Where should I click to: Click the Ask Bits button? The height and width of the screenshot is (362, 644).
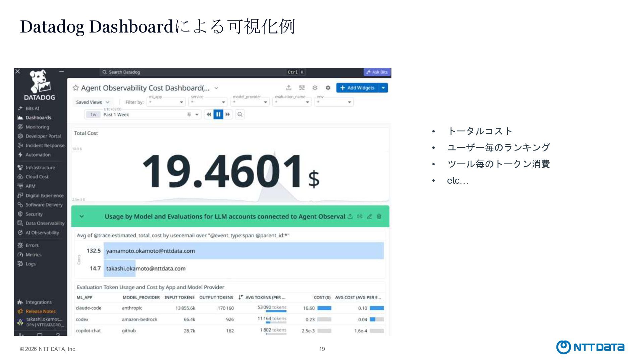point(377,72)
